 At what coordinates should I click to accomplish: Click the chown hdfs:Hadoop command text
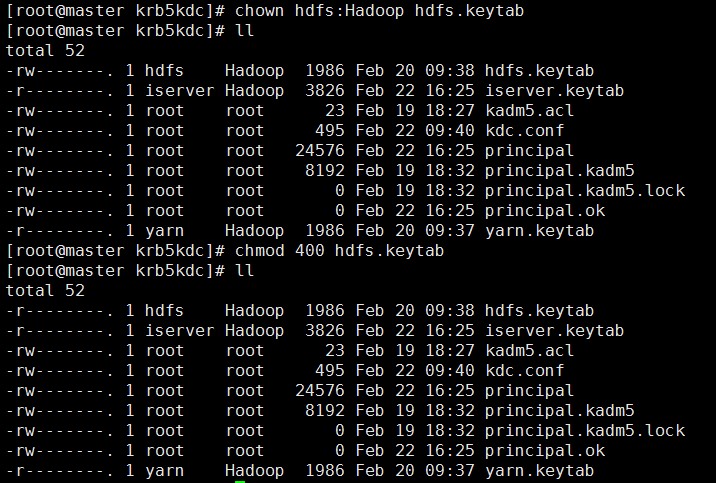pyautogui.click(x=379, y=10)
